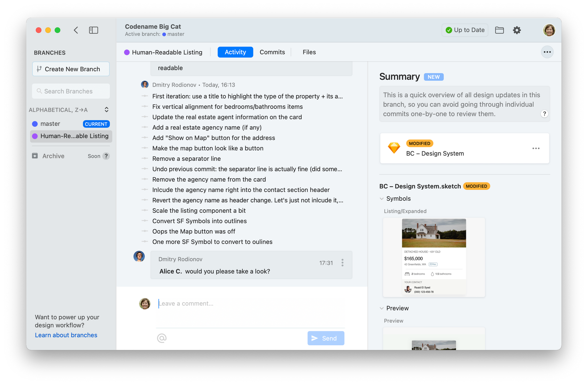
Task: Open commit 'Convert SF Symbols into outlines'
Action: click(x=200, y=221)
